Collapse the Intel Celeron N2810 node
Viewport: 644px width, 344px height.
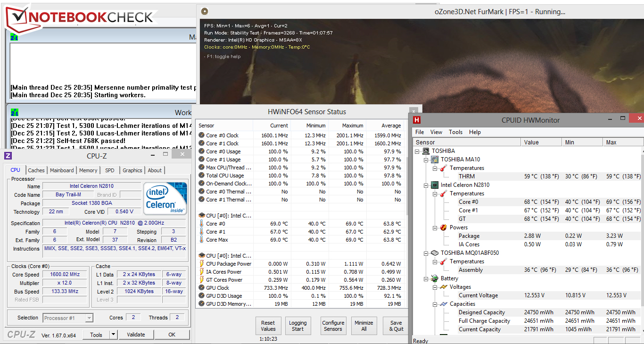coord(426,185)
